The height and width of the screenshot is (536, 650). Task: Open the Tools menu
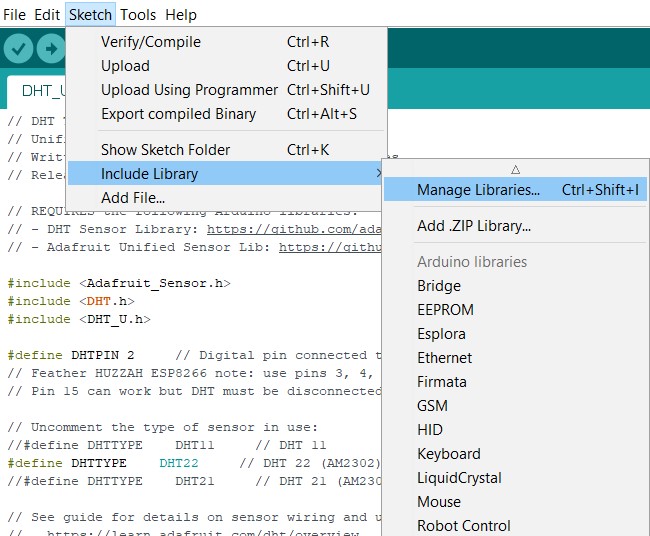[138, 15]
